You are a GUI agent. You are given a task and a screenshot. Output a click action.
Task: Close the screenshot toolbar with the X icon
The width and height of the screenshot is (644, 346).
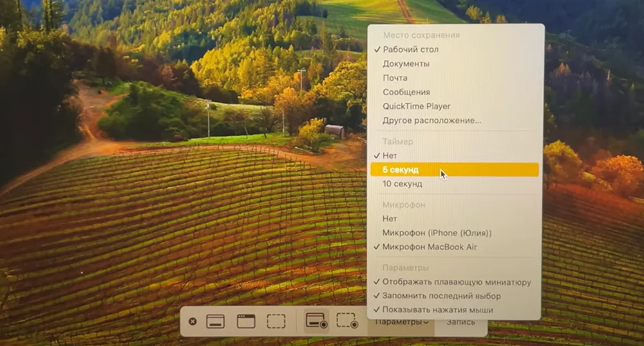point(192,322)
